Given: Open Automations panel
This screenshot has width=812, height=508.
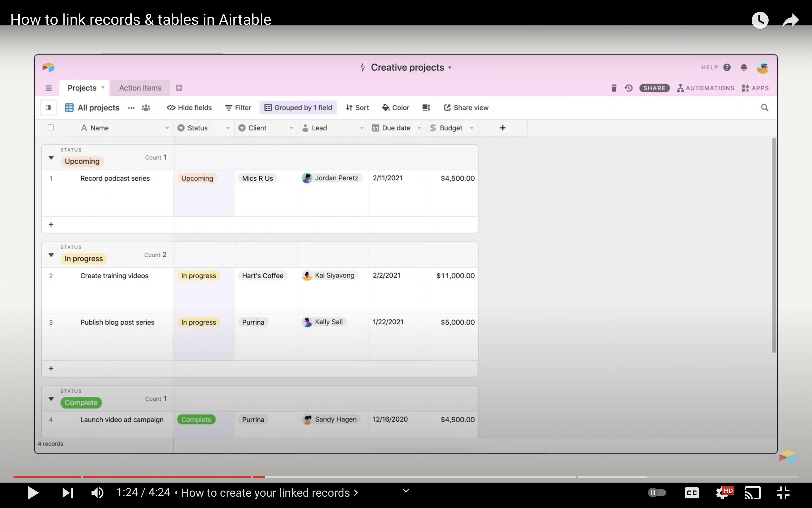Looking at the screenshot, I should pos(705,88).
